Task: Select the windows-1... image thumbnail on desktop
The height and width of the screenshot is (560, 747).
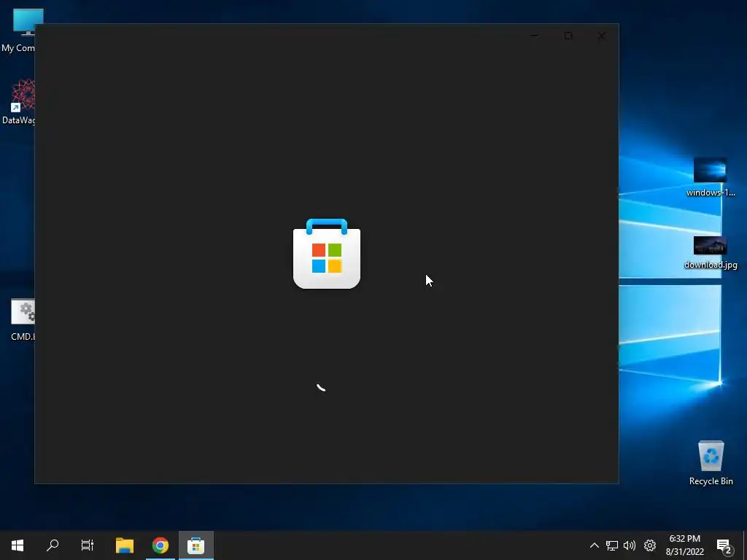Action: click(x=710, y=176)
